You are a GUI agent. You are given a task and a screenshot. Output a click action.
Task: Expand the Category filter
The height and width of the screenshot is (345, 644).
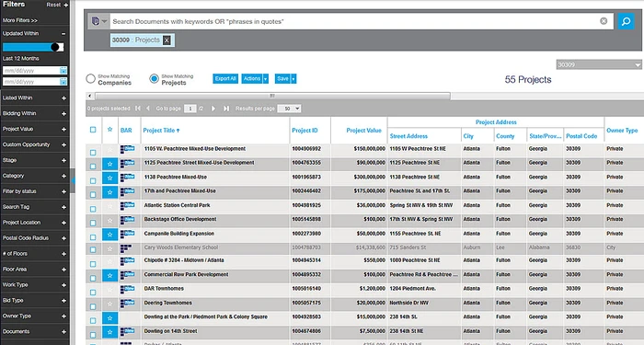pos(63,177)
